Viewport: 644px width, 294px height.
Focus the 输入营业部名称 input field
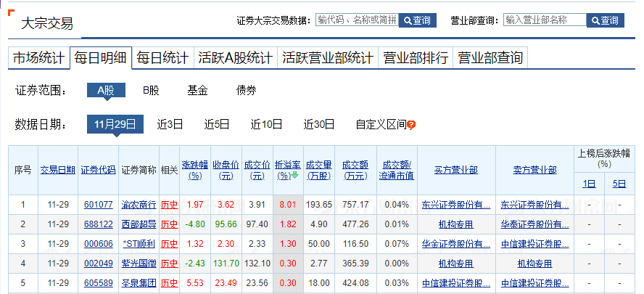(x=545, y=20)
